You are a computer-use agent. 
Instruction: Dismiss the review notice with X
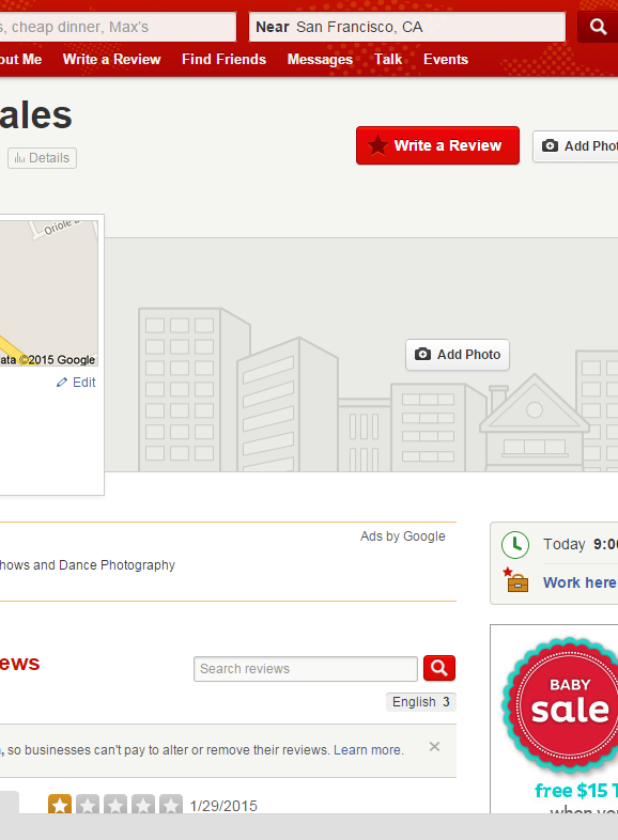pos(434,747)
